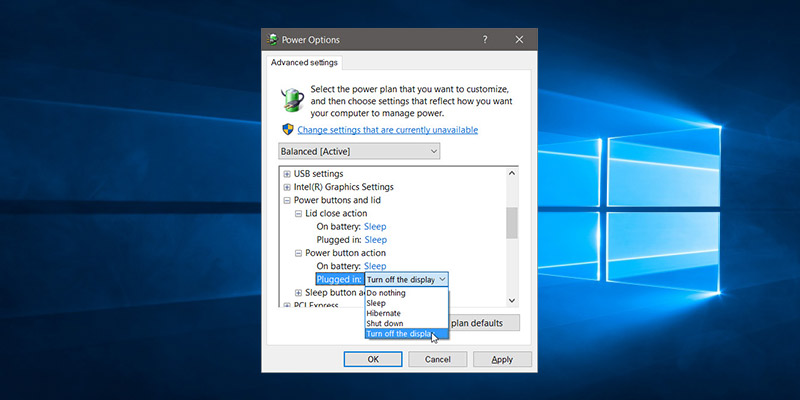Open the Balanced [Active] power plan dropdown
Image resolution: width=800 pixels, height=400 pixels.
pyautogui.click(x=359, y=151)
